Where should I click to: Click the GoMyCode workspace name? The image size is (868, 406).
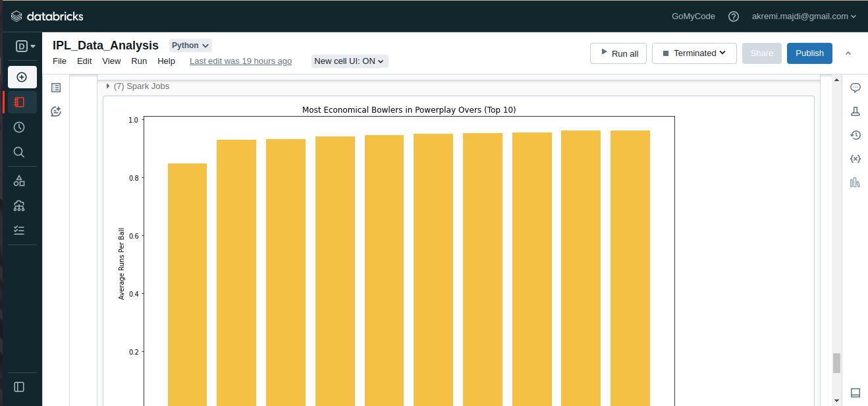pyautogui.click(x=693, y=16)
